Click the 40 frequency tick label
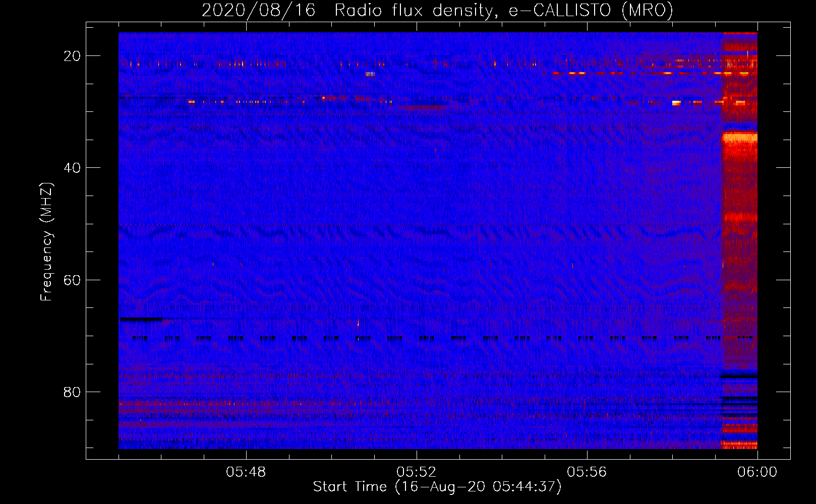The height and width of the screenshot is (504, 816). [72, 168]
